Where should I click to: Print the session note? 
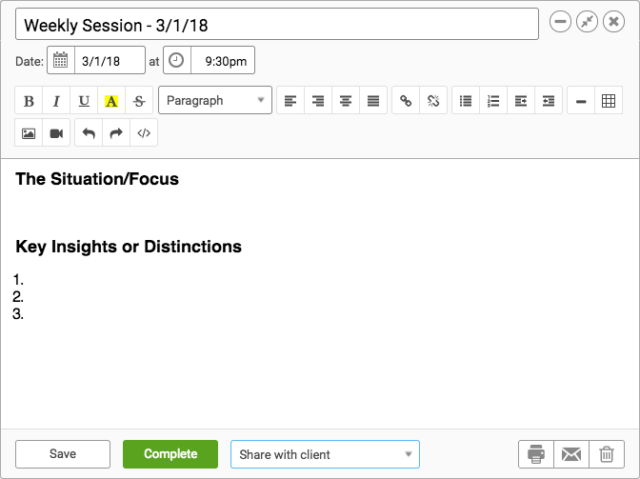[536, 454]
